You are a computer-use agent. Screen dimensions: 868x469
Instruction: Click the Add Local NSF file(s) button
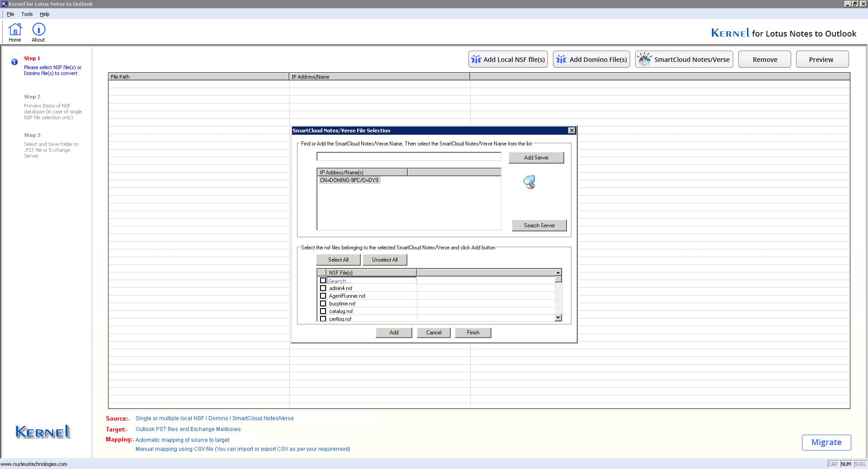click(508, 60)
